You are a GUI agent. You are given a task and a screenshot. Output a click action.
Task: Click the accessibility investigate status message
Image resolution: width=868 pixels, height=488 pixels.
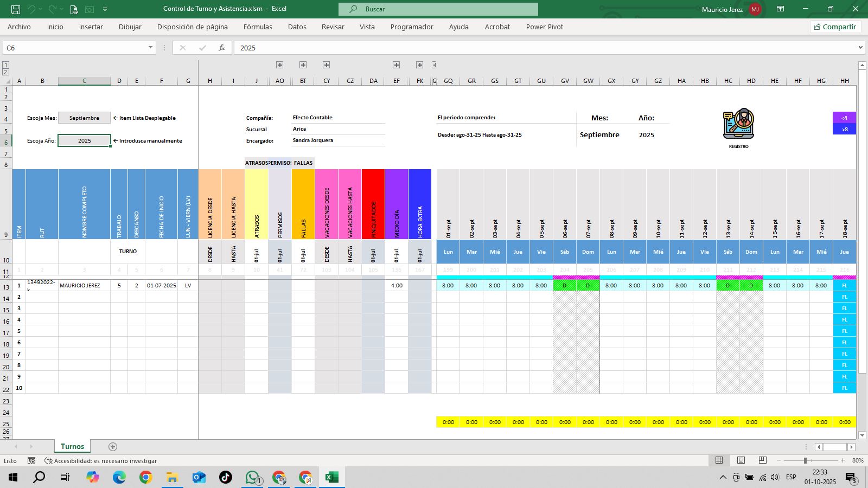tap(101, 460)
